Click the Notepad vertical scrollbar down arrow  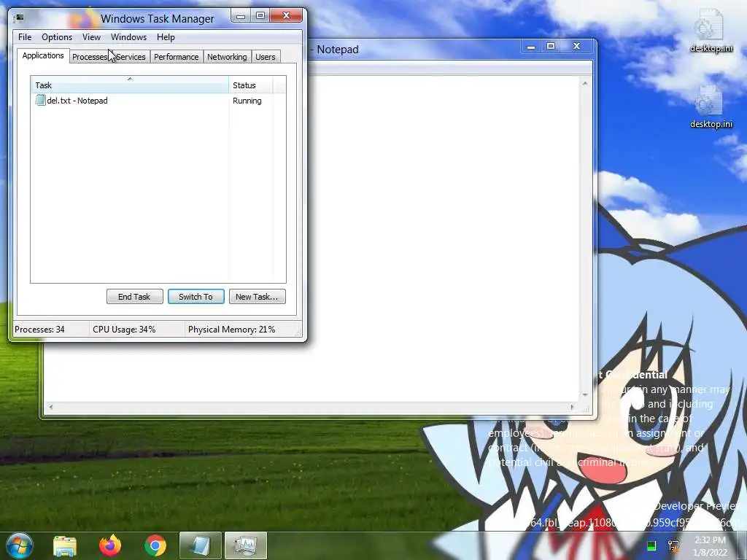coord(585,395)
